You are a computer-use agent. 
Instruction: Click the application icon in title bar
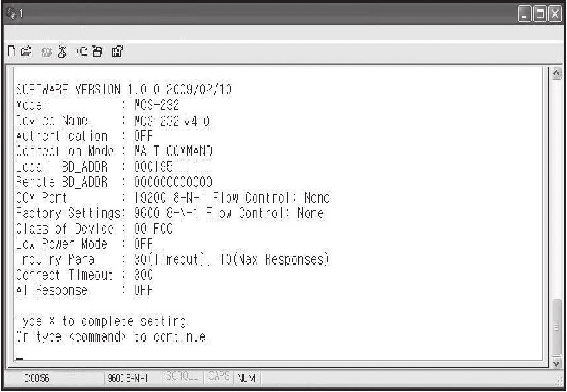[10, 13]
